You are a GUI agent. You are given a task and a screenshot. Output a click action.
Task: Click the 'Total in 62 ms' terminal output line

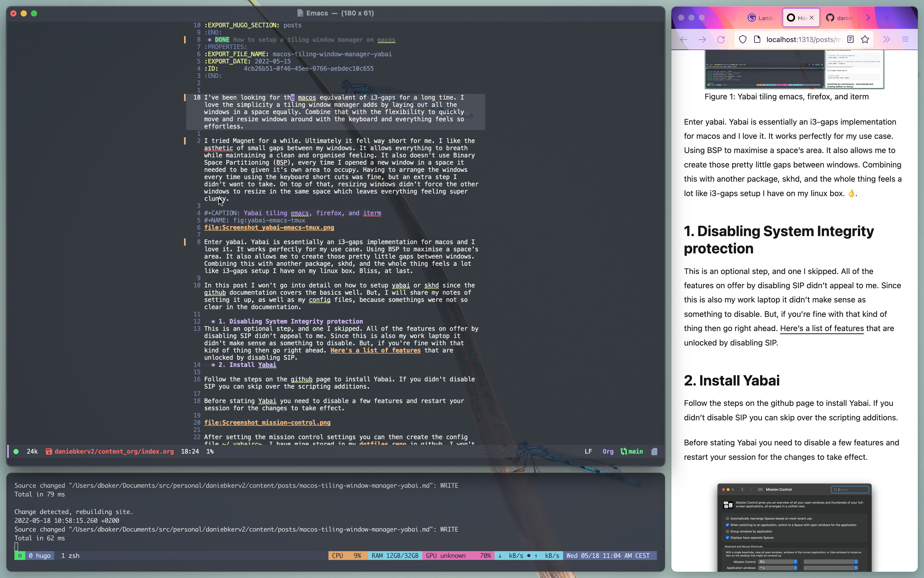pos(40,538)
